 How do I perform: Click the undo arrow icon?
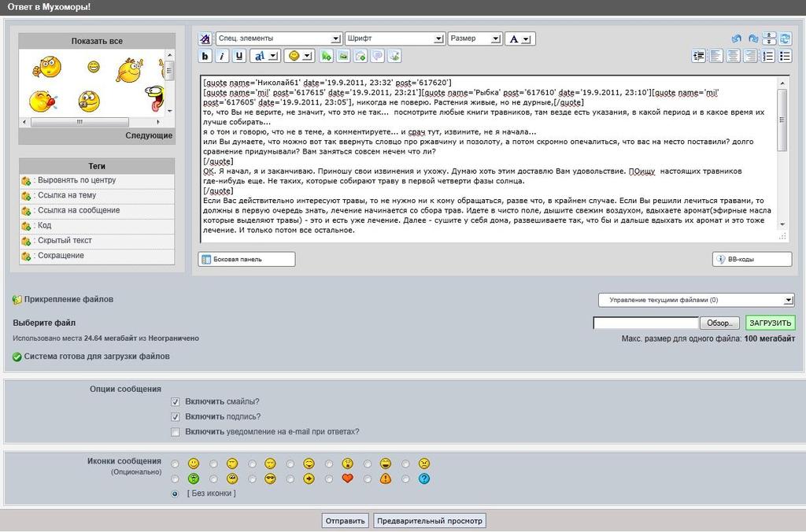[736, 39]
